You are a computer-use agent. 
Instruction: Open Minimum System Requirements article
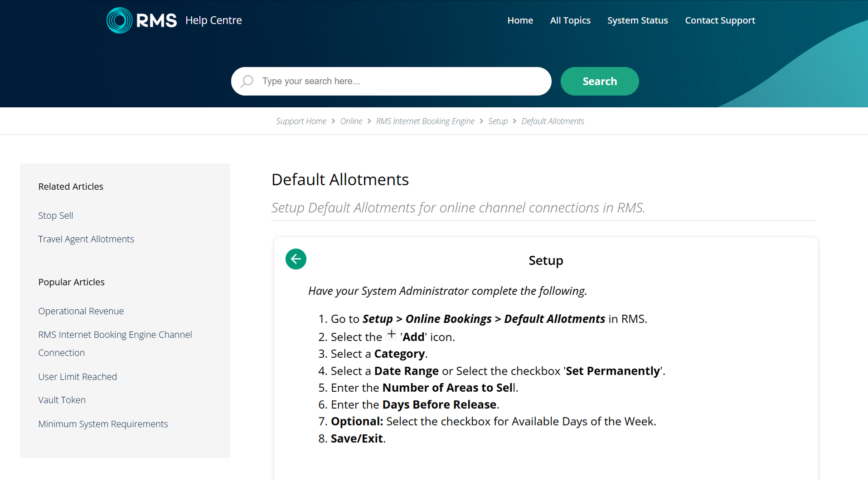point(103,424)
